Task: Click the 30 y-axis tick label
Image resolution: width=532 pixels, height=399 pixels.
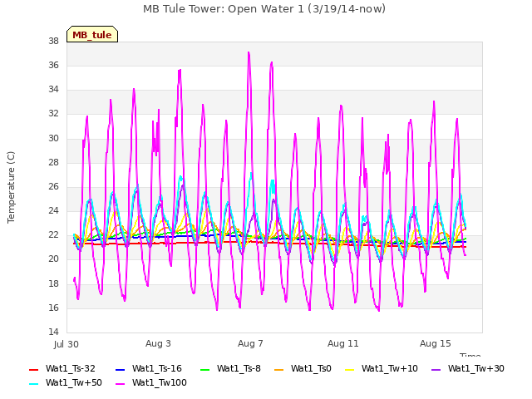Action: point(53,139)
